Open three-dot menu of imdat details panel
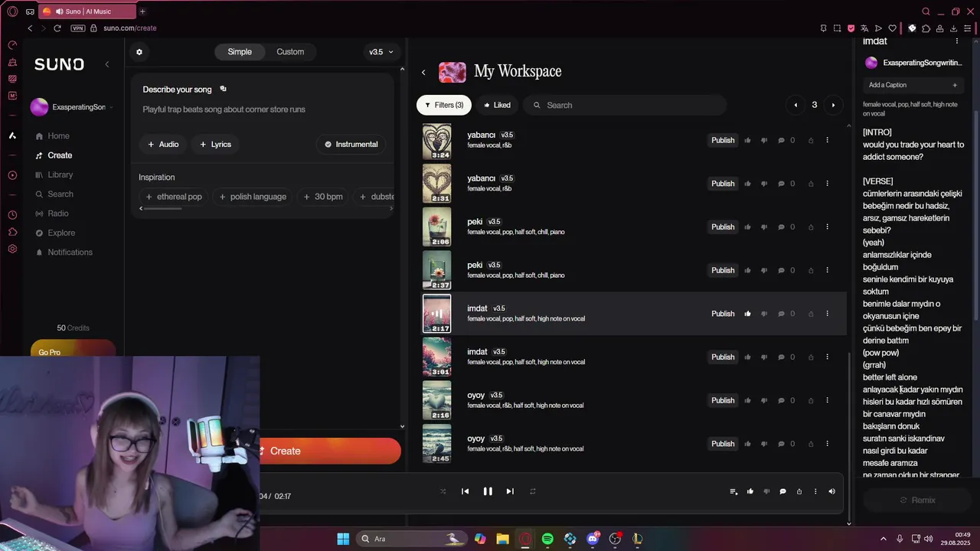The width and height of the screenshot is (980, 551). 956,41
